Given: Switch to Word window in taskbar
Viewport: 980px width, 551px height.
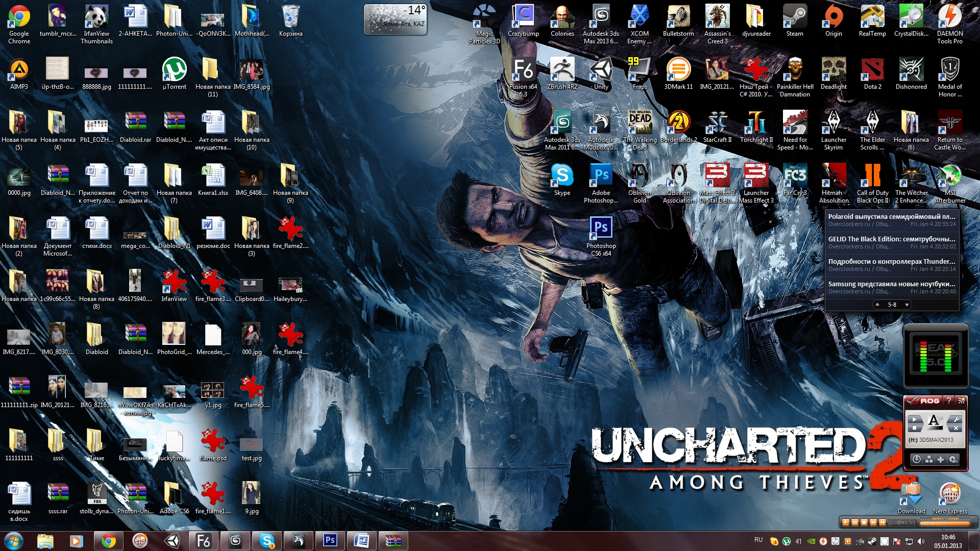Looking at the screenshot, I should [361, 540].
